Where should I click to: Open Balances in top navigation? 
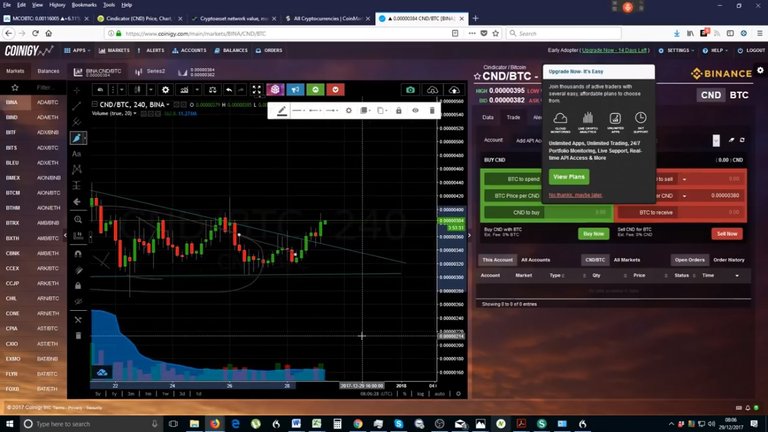click(231, 50)
